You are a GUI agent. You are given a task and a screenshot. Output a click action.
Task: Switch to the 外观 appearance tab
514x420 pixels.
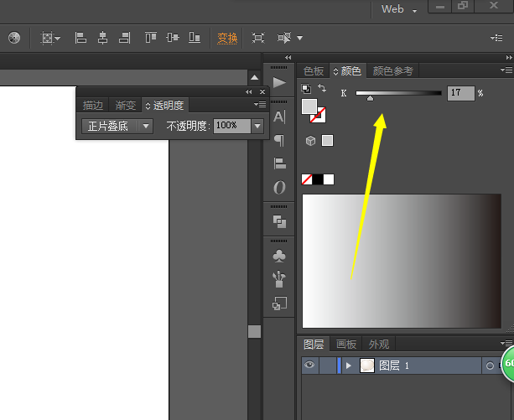[x=379, y=345]
